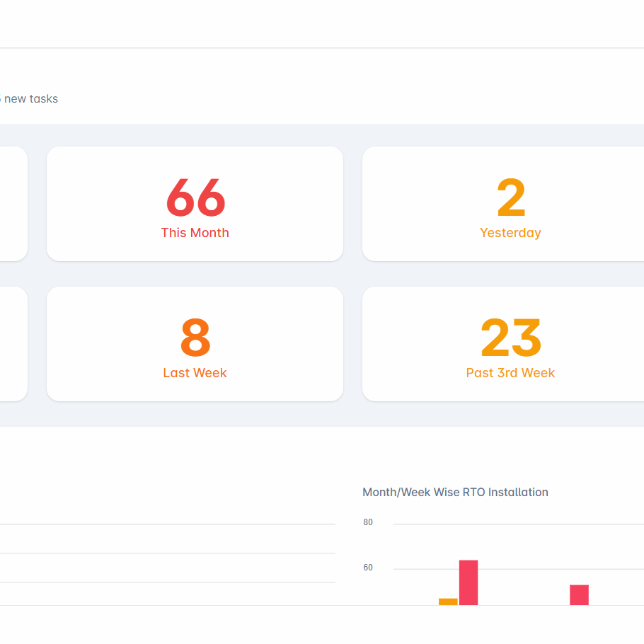Click partially visible card left of This Month

tap(13, 204)
